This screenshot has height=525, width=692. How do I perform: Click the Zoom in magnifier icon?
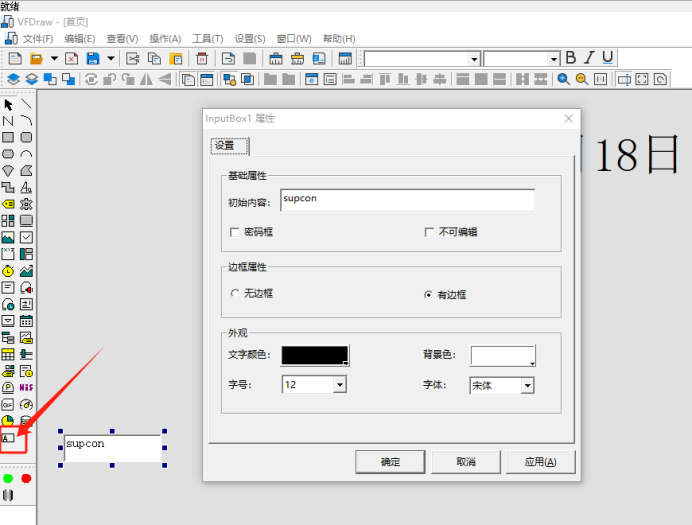click(563, 79)
